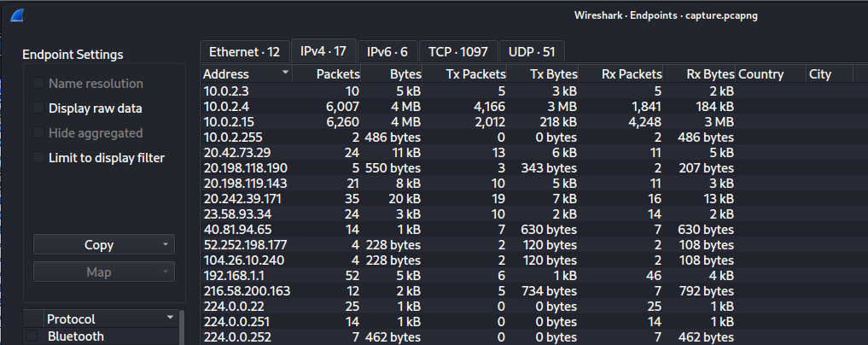The height and width of the screenshot is (345, 868).
Task: Click the Country column header
Action: coord(771,74)
